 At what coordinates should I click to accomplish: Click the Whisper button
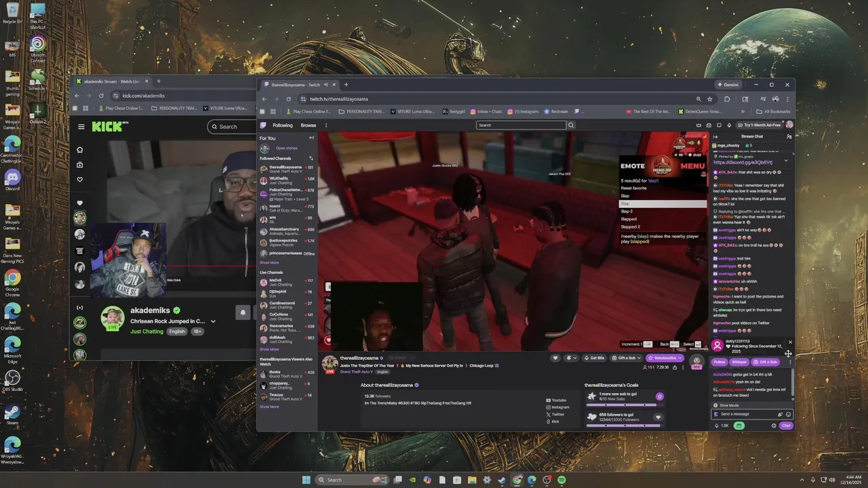pos(739,362)
